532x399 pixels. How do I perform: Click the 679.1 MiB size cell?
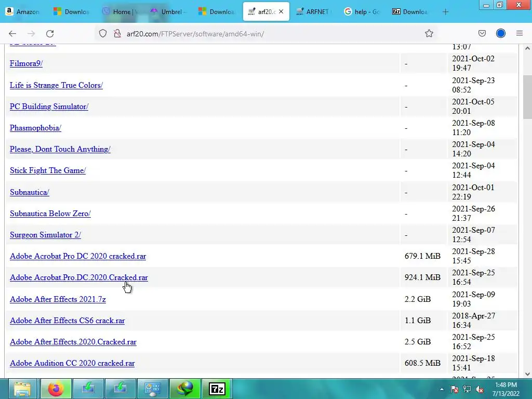click(x=422, y=256)
